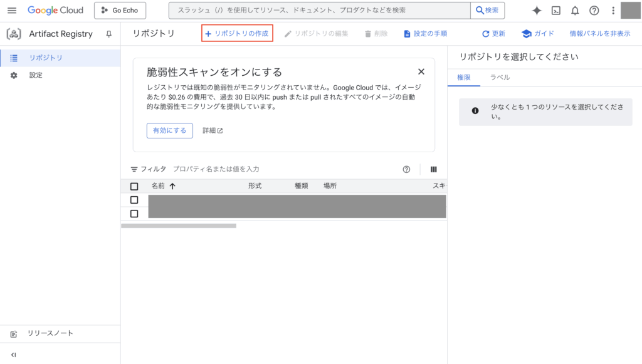Dismiss the vulnerability scanning banner

tap(421, 72)
